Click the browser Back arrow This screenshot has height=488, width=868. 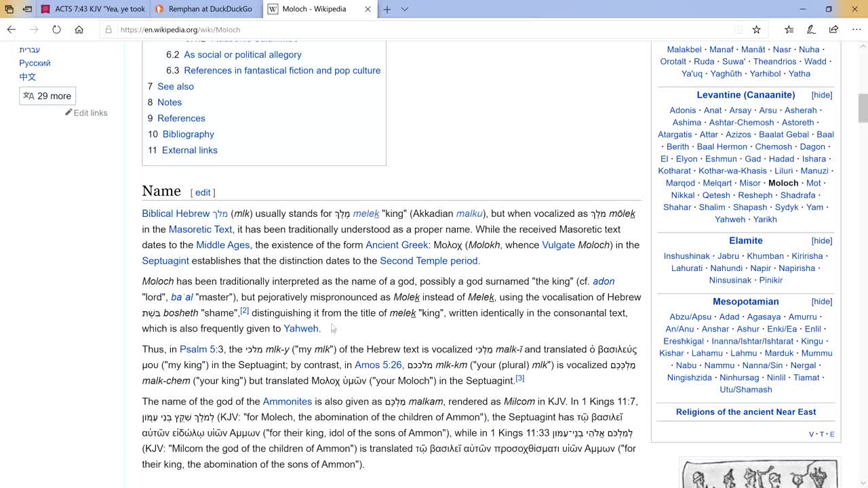tap(12, 29)
